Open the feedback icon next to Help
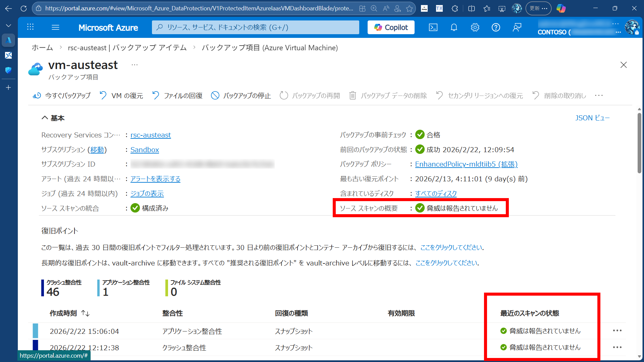This screenshot has height=362, width=644. pyautogui.click(x=517, y=27)
